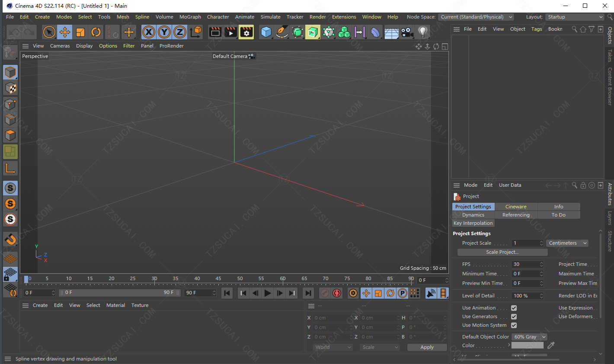Toggle Use Motion System checkbox

coord(514,326)
